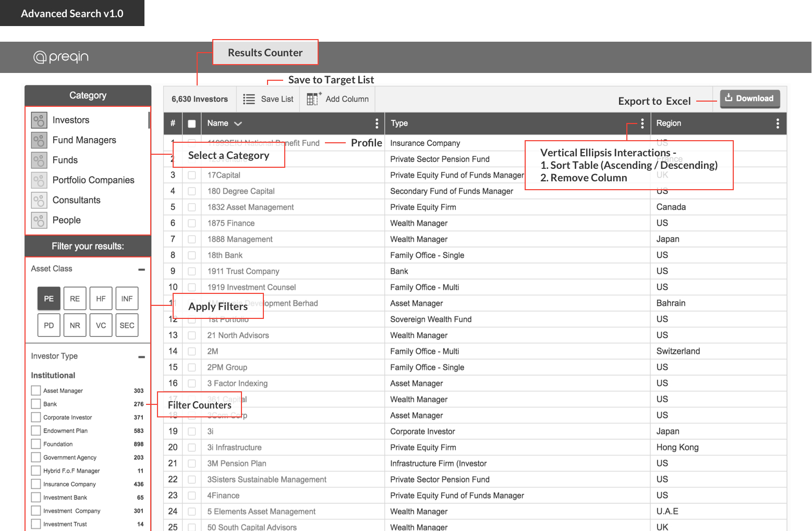Select the Portfolio Companies category icon
Image resolution: width=812 pixels, height=531 pixels.
39,180
